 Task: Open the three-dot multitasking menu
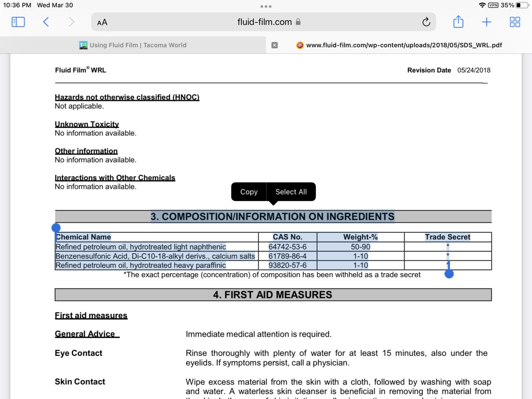pos(266,6)
